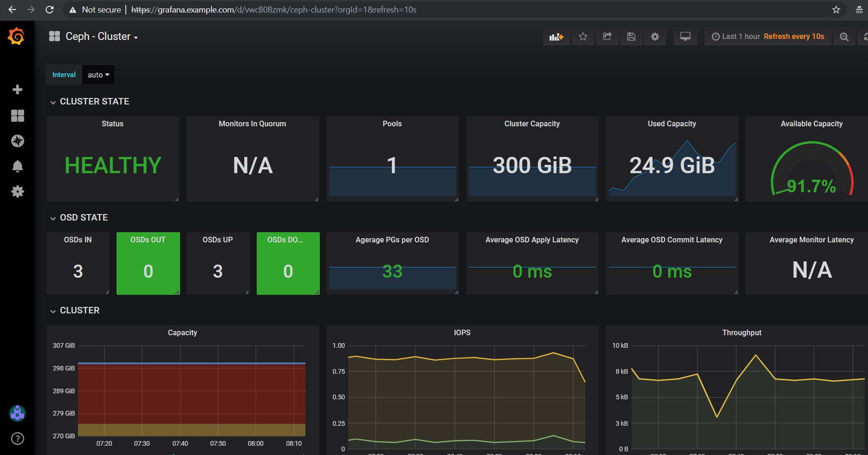868x455 pixels.
Task: Click the Share dashboard icon
Action: (607, 37)
